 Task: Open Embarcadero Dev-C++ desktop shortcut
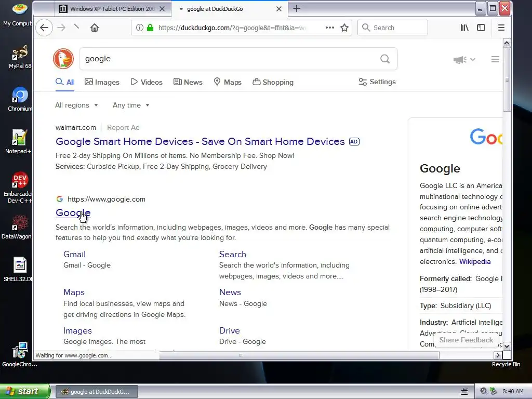tap(18, 188)
